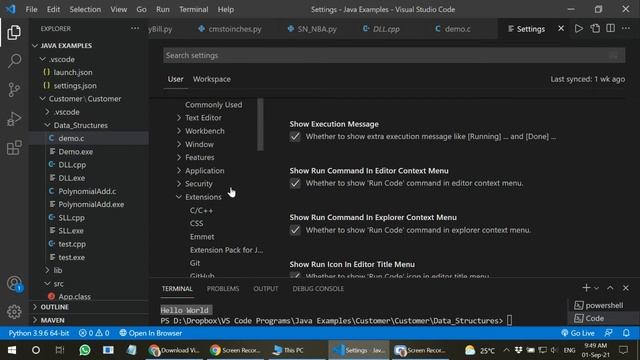
Task: Select Commonly Used settings category
Action: tap(213, 104)
